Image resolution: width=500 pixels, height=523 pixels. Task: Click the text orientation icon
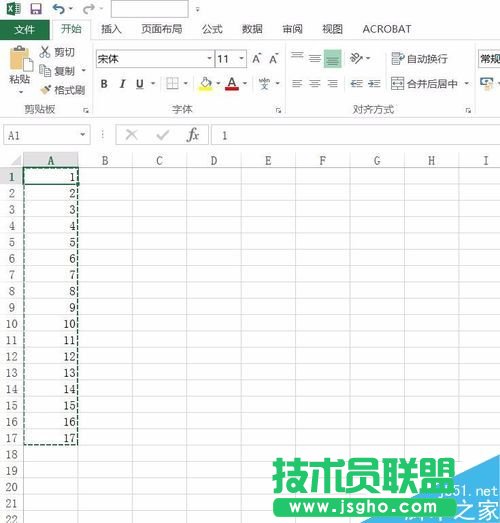point(357,58)
